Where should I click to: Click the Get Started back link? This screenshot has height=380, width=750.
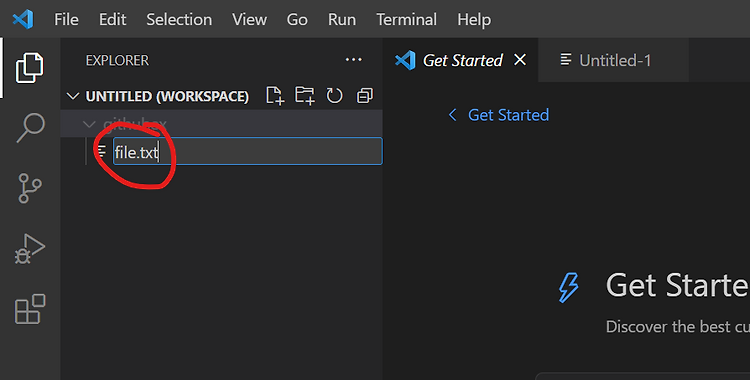tap(499, 115)
